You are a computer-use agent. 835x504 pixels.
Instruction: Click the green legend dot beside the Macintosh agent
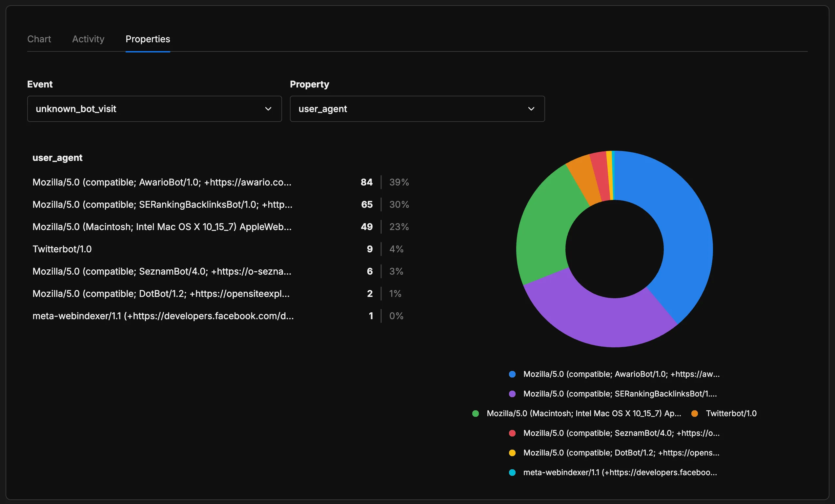pos(476,414)
